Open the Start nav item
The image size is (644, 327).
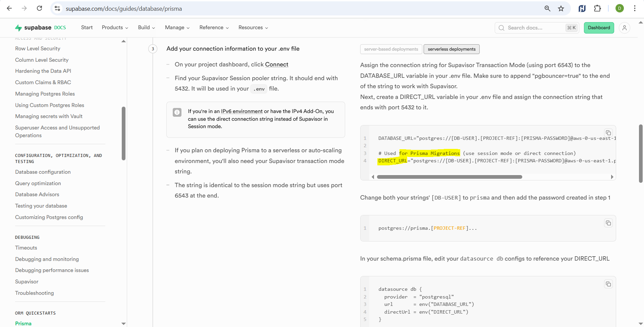point(87,28)
